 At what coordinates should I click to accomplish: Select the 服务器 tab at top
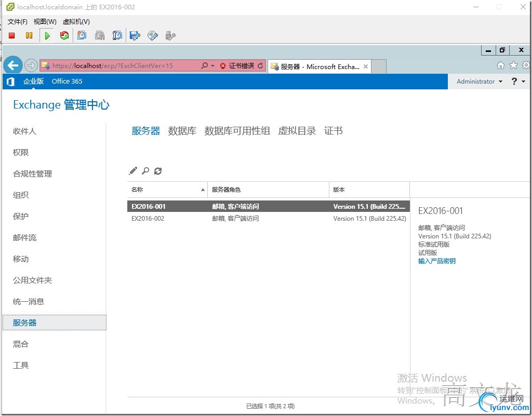coord(146,131)
